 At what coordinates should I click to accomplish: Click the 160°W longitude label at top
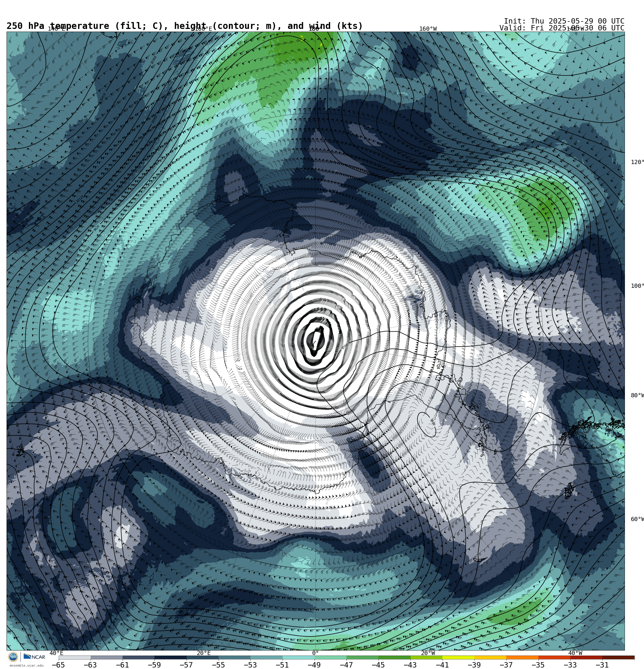point(428,29)
